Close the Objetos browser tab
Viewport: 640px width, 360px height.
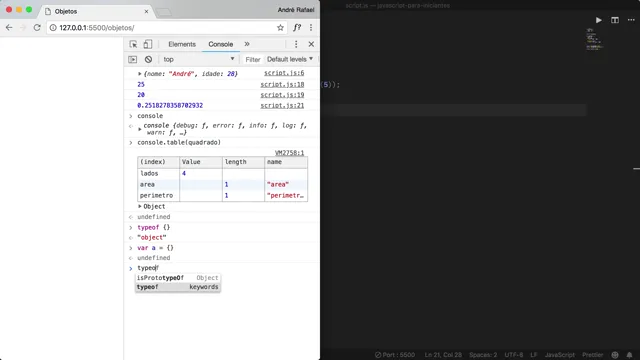click(x=146, y=11)
